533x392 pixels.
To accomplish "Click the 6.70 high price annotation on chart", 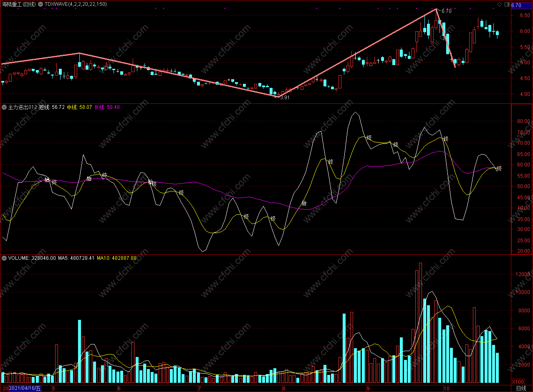I will coord(446,11).
